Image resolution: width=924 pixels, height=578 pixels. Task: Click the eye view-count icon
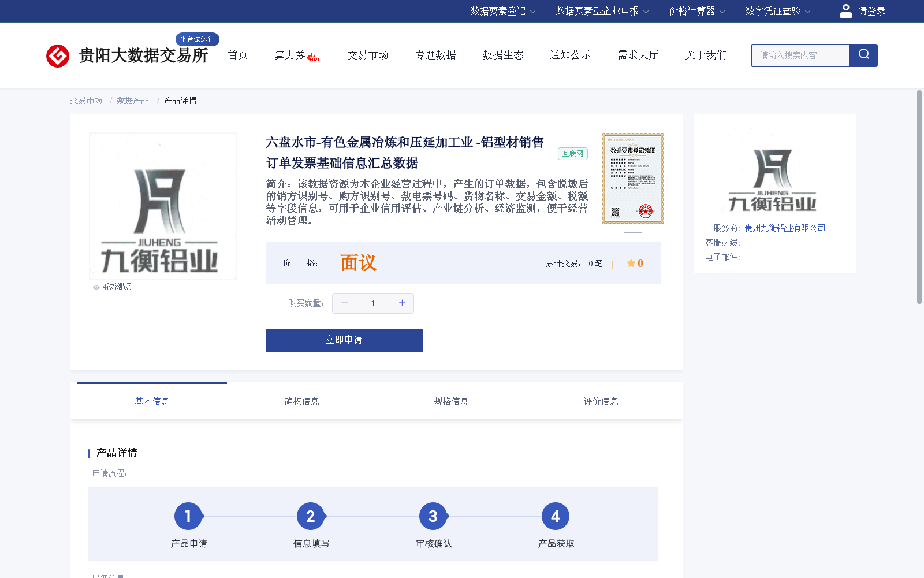pyautogui.click(x=96, y=287)
